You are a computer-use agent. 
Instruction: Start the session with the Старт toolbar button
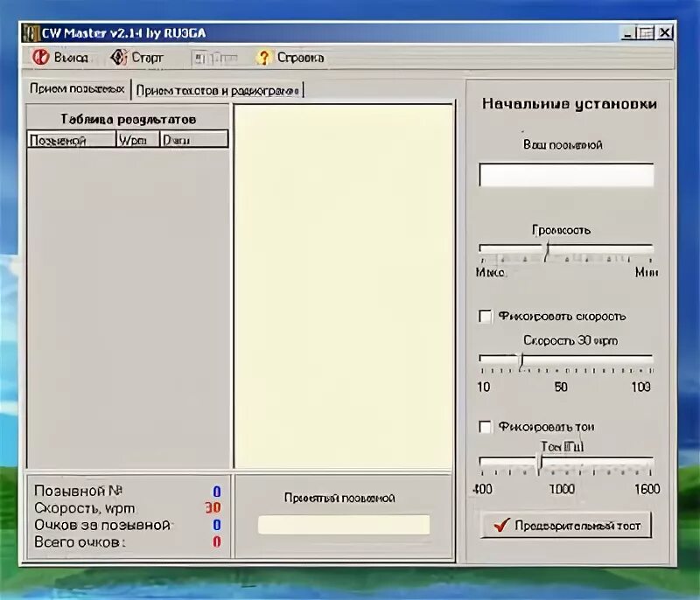[x=136, y=58]
